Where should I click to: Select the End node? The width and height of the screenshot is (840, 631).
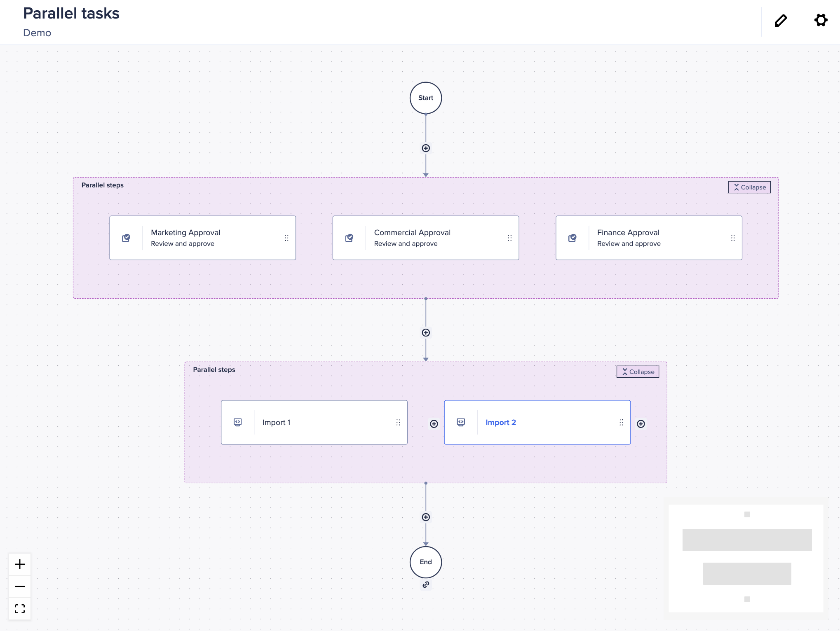point(425,562)
